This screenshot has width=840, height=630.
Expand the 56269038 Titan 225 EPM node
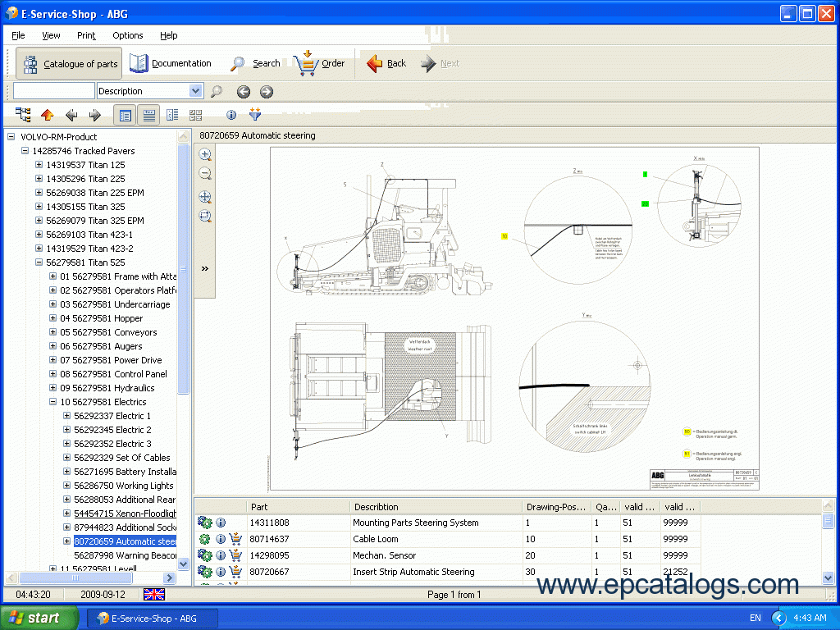point(39,192)
